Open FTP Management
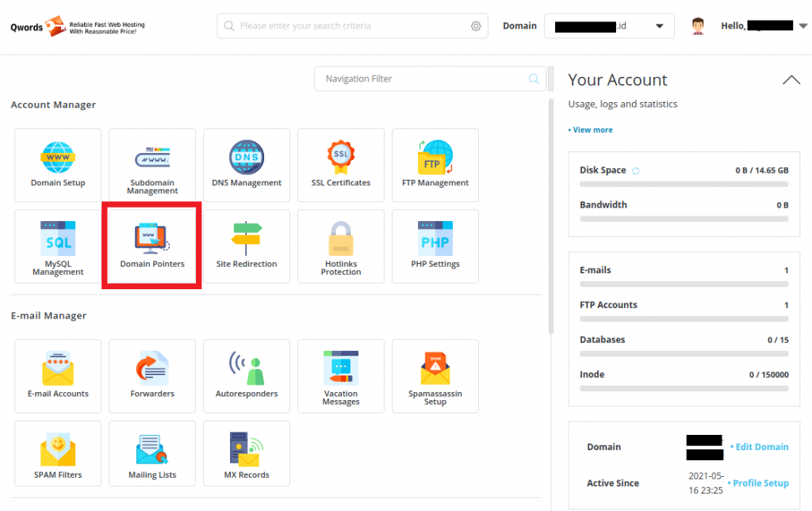 (435, 165)
